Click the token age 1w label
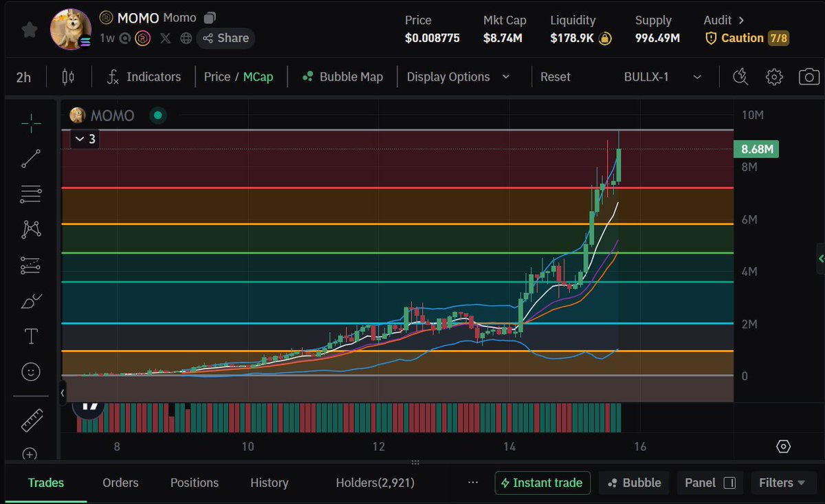The width and height of the screenshot is (825, 504). [x=107, y=39]
